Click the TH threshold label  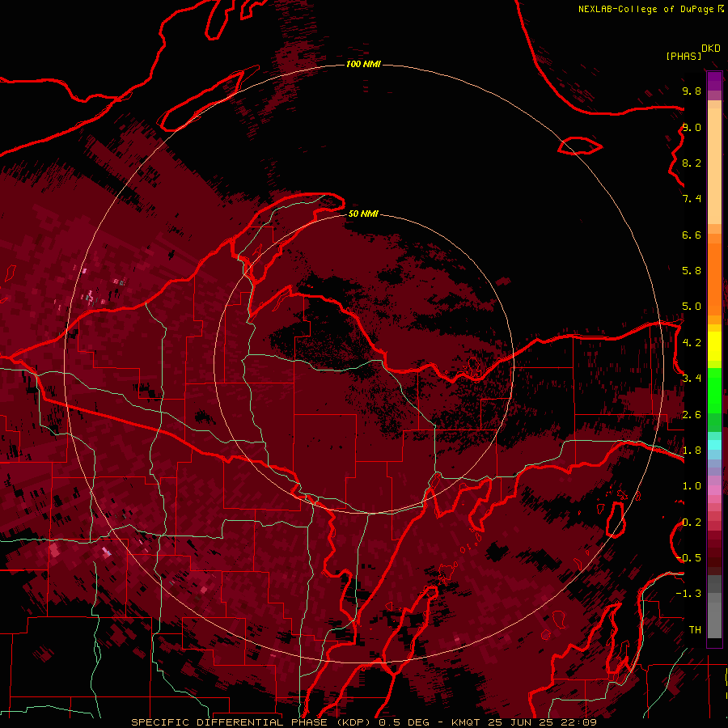point(695,629)
